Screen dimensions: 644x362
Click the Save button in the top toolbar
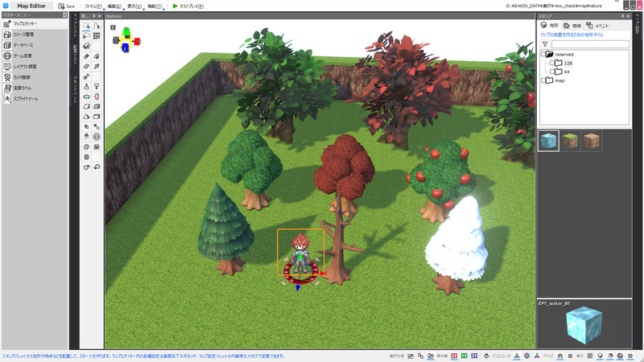[x=66, y=6]
